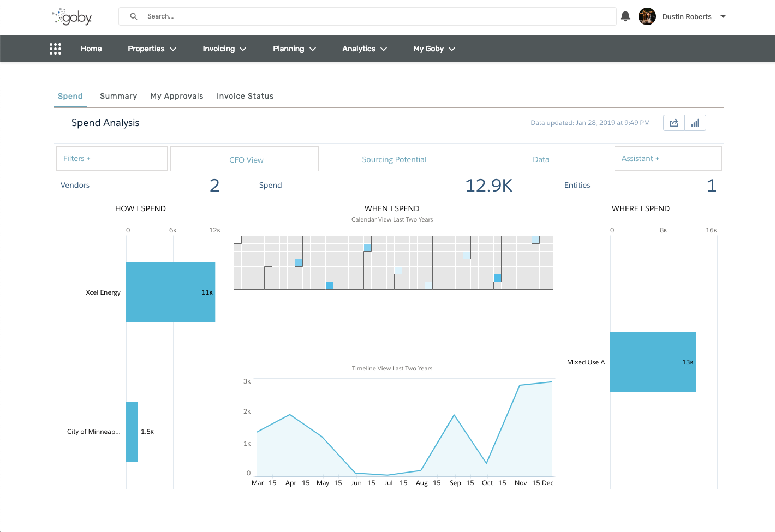775x532 pixels.
Task: Expand the Properties menu
Action: point(152,49)
